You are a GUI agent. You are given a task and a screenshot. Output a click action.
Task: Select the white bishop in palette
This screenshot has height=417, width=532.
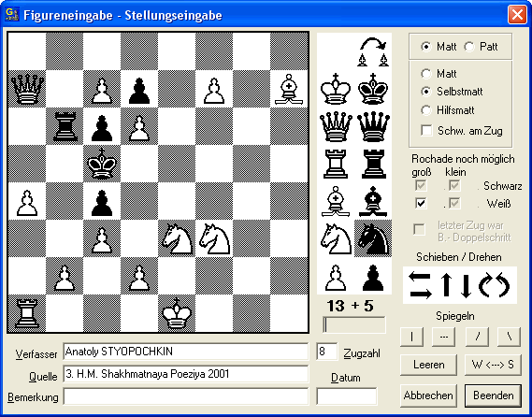click(336, 201)
